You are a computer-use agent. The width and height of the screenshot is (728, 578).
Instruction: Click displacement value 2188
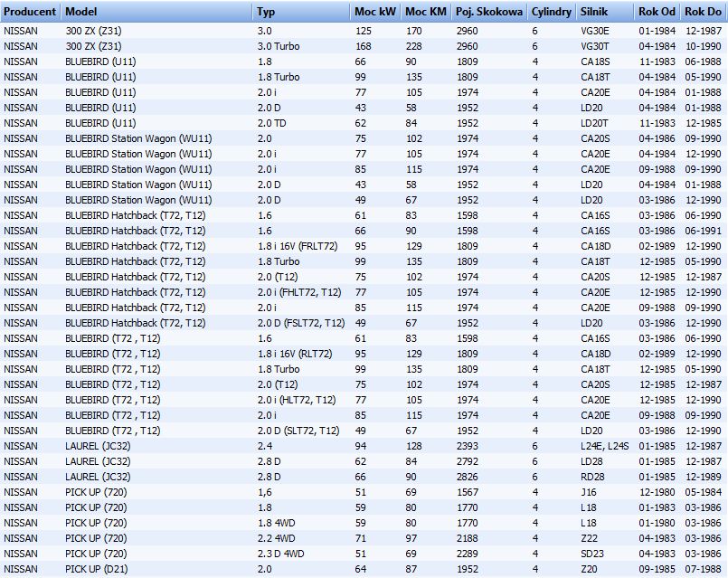(x=467, y=538)
